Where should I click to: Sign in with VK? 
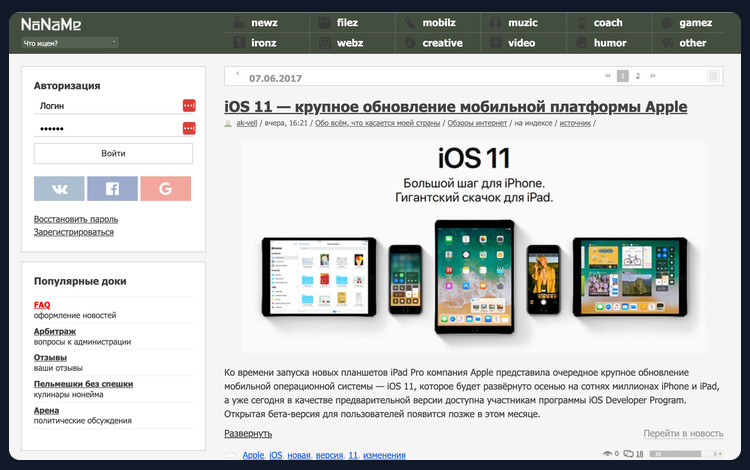coord(59,188)
